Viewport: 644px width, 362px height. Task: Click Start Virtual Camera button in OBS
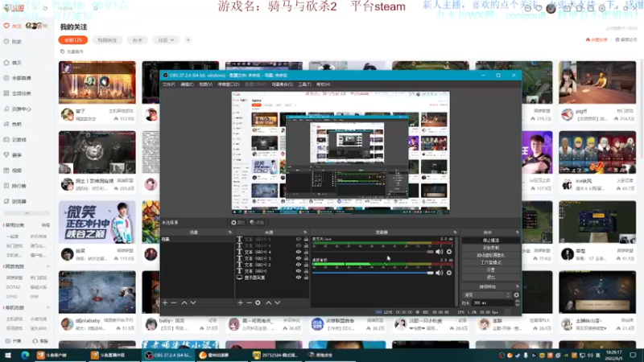point(491,255)
